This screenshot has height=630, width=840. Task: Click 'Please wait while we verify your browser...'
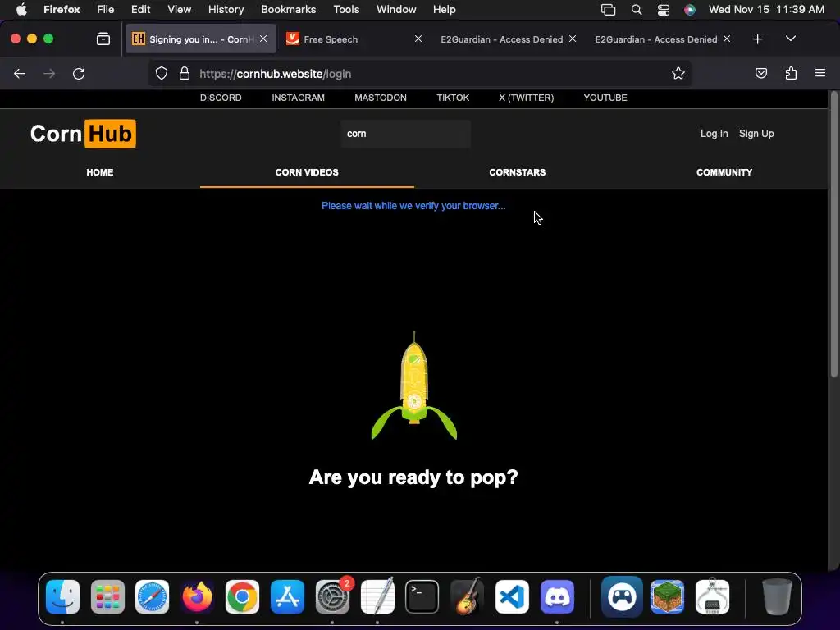413,206
